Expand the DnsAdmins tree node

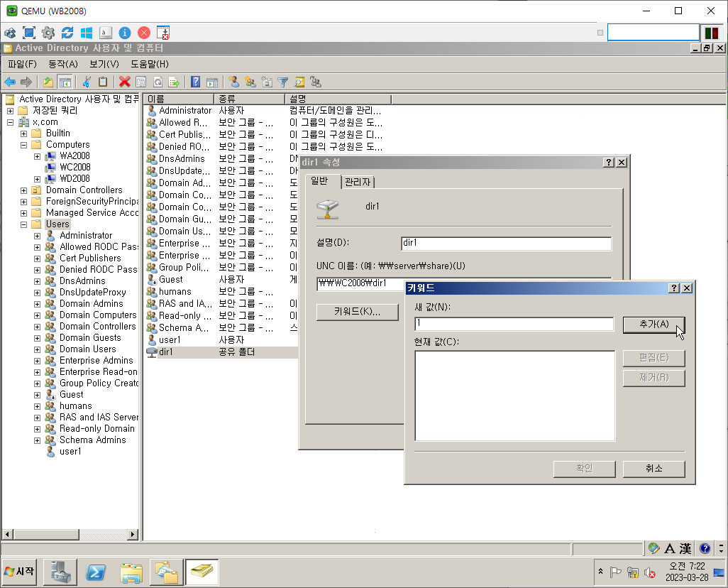tap(37, 281)
